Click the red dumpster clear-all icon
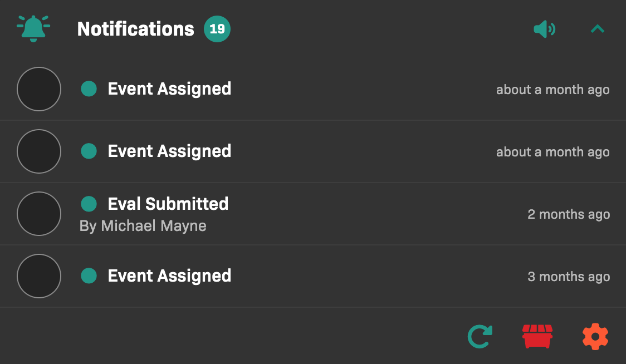This screenshot has height=364, width=626. tap(537, 337)
